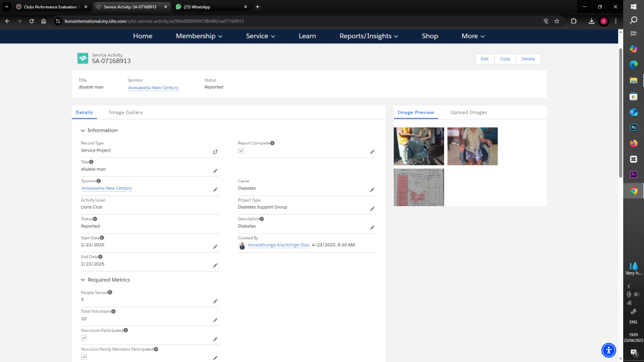The image size is (644, 362).
Task: Open the Chrome extensions puzzle icon
Action: [x=574, y=21]
